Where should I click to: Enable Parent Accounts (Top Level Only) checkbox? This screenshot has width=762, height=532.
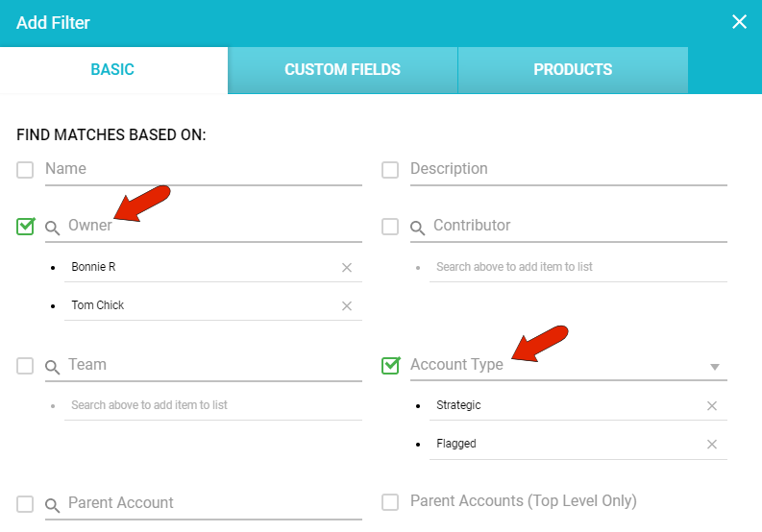(390, 502)
